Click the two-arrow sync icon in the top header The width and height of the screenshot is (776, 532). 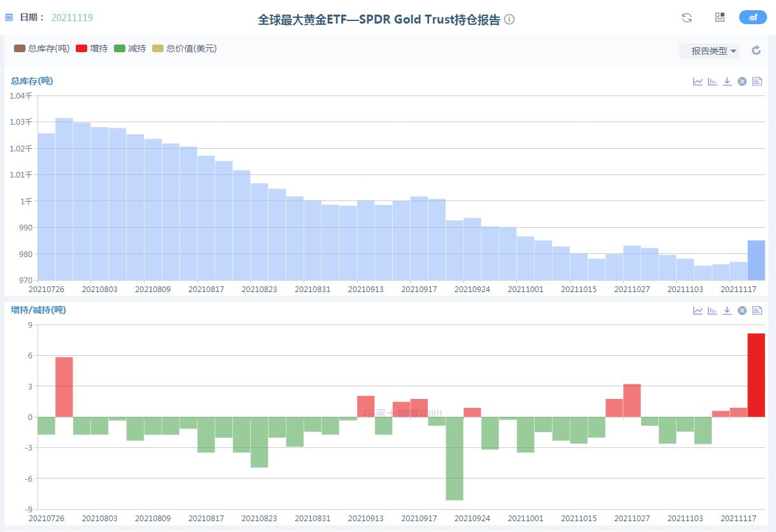coord(686,18)
